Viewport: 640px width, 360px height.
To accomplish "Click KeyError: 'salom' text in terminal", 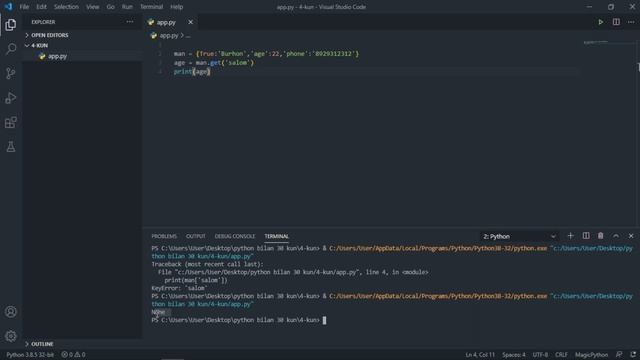I will 179,288.
